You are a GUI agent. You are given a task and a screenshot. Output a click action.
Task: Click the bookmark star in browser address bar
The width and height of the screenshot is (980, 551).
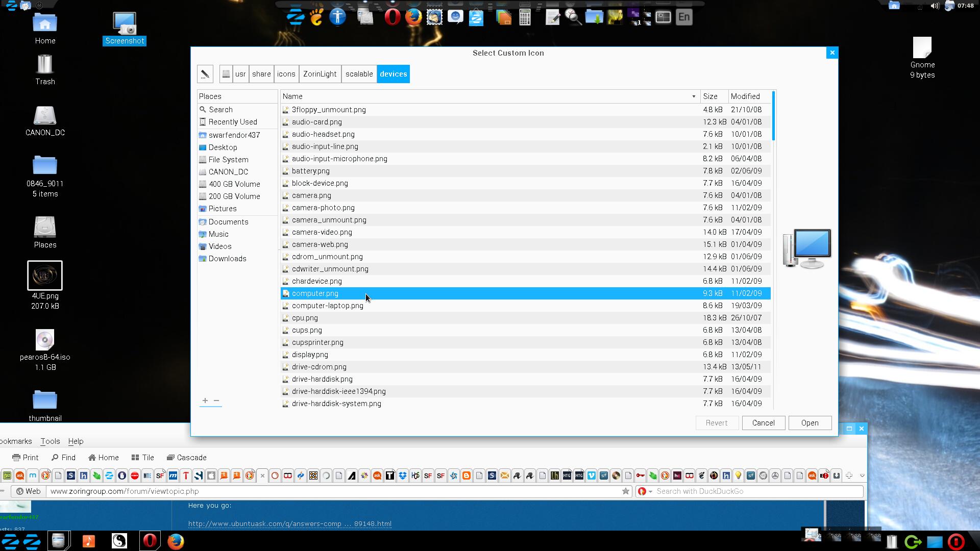(x=625, y=491)
